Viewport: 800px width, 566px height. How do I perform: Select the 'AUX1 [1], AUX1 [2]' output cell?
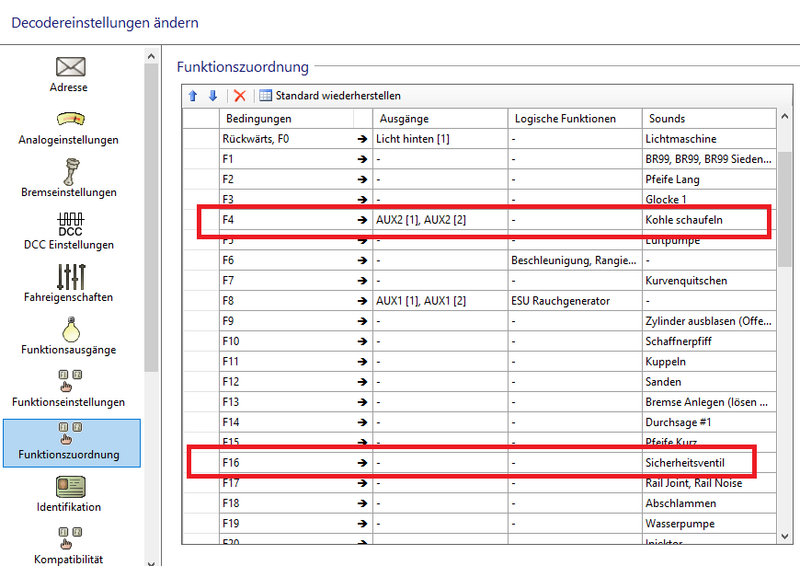440,301
